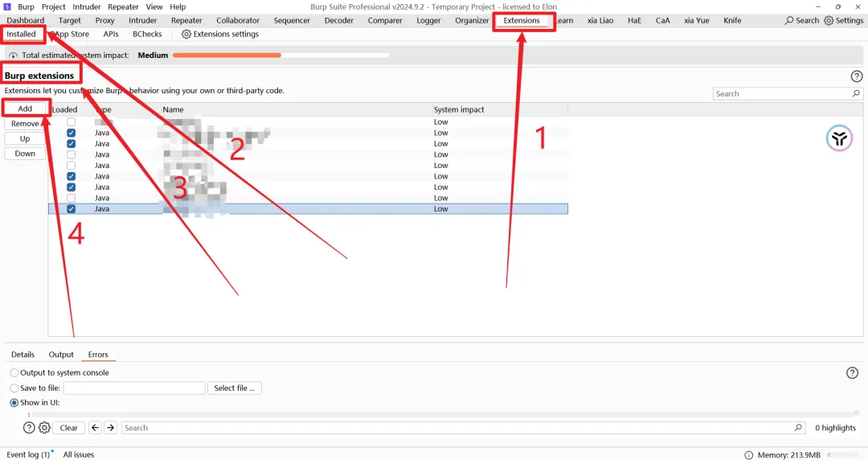
Task: Switch to the Decoder tab
Action: pyautogui.click(x=339, y=20)
